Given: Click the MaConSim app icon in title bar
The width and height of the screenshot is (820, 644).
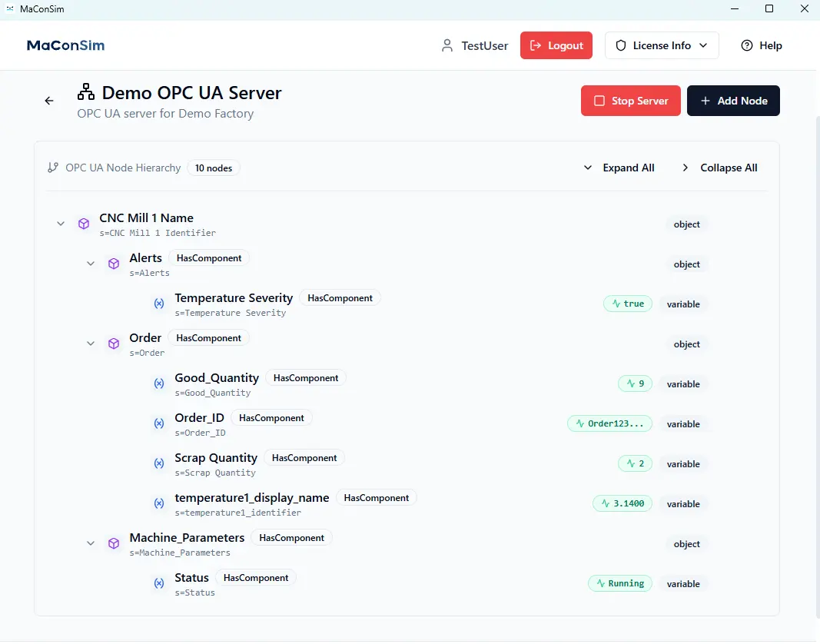Looking at the screenshot, I should (x=10, y=9).
